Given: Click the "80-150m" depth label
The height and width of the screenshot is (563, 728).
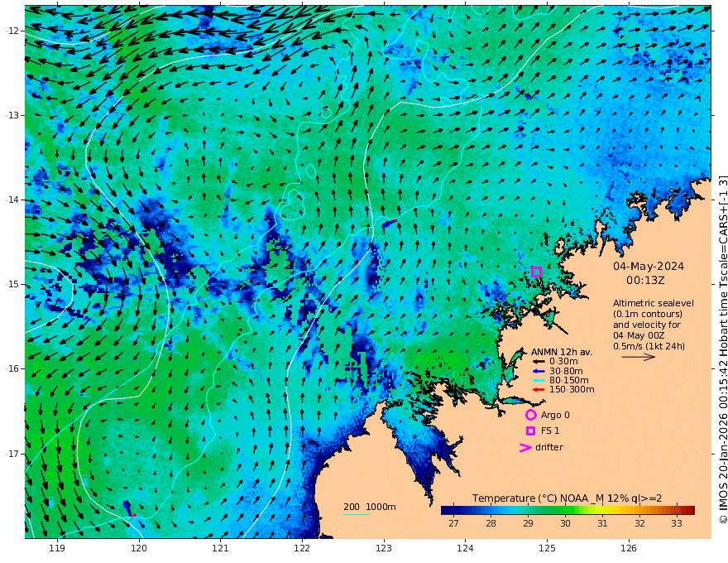Looking at the screenshot, I should (569, 381).
